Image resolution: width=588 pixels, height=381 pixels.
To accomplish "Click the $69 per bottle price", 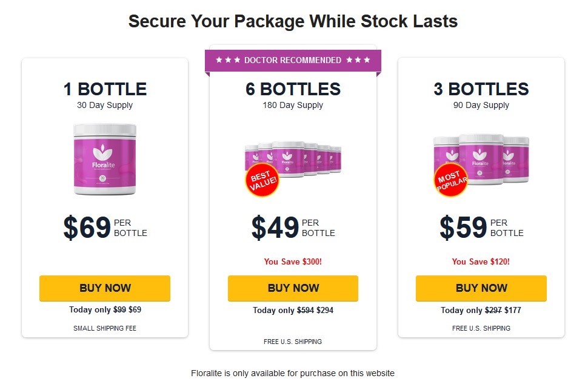I will 105,228.
